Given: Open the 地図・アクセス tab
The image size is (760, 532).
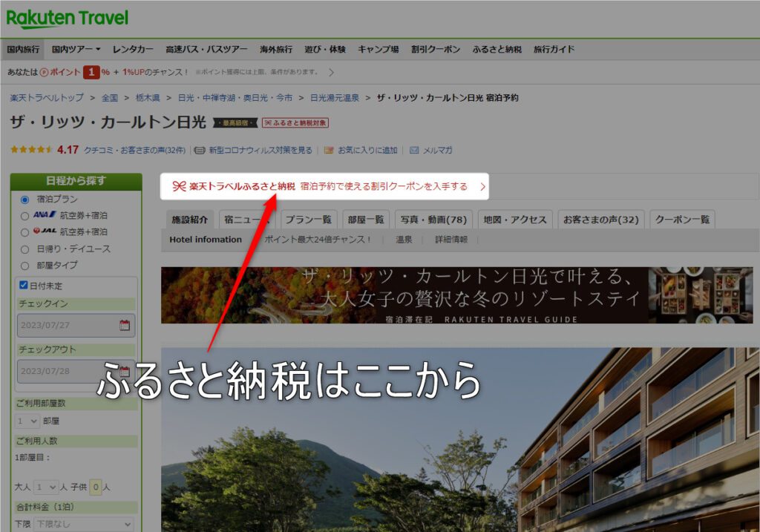Looking at the screenshot, I should (x=514, y=220).
